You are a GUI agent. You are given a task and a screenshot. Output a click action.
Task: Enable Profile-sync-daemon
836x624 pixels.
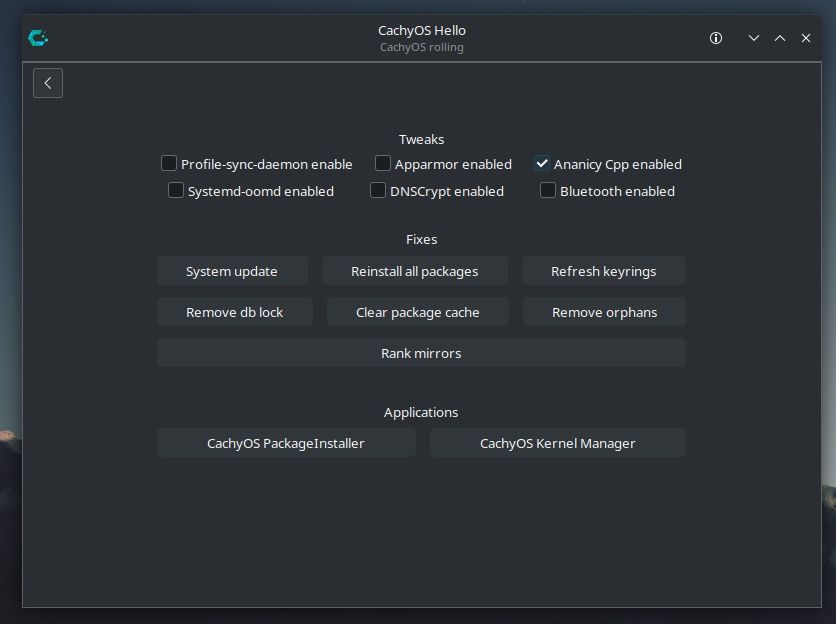pyautogui.click(x=169, y=163)
